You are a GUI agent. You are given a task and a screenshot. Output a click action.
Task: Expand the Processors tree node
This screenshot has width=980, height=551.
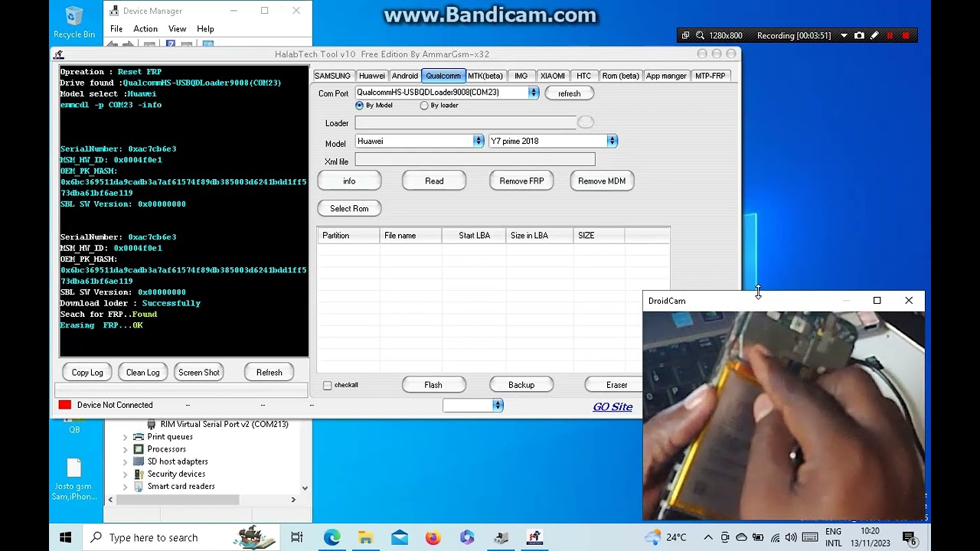125,449
